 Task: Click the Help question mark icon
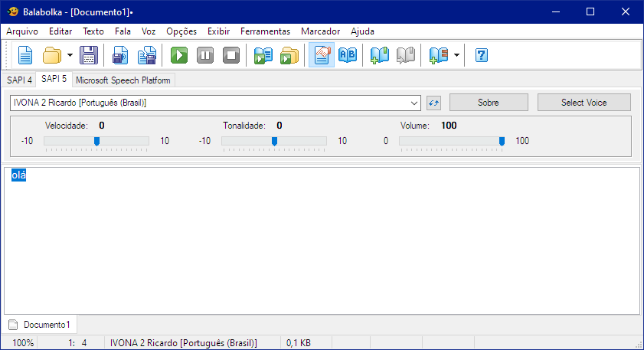coord(482,55)
